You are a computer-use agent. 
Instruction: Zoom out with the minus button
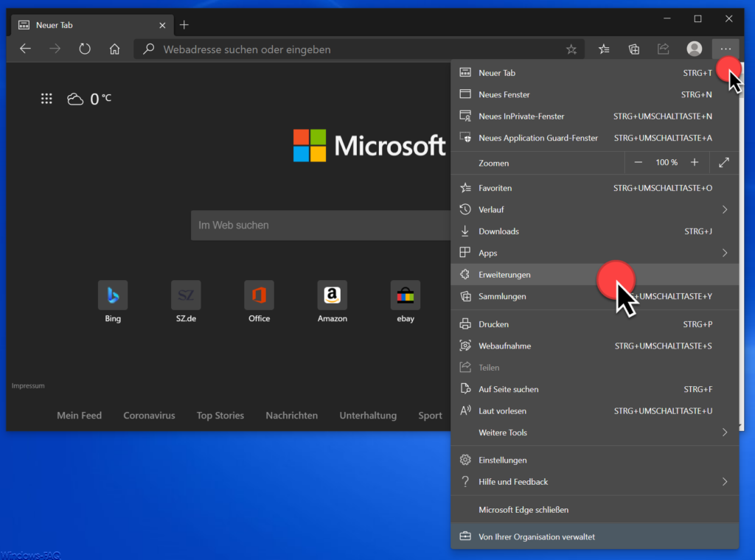[638, 163]
